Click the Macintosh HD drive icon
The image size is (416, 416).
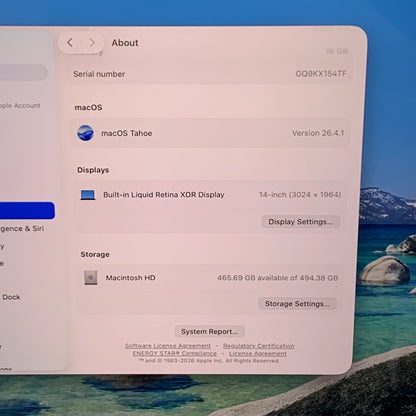point(91,278)
